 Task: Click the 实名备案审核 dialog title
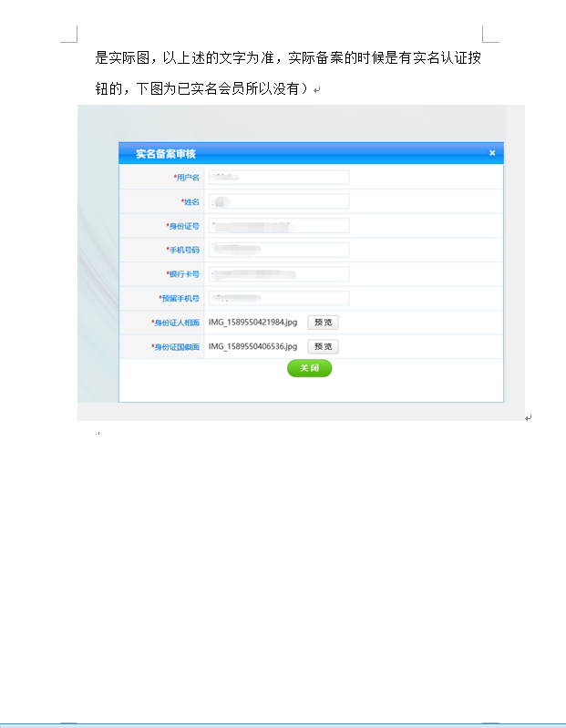(x=165, y=154)
